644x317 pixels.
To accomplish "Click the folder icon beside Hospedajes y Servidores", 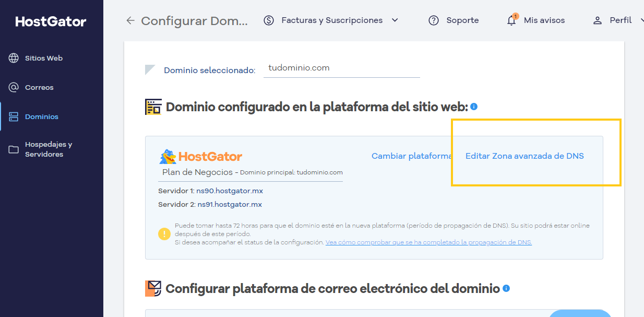I will coord(14,149).
